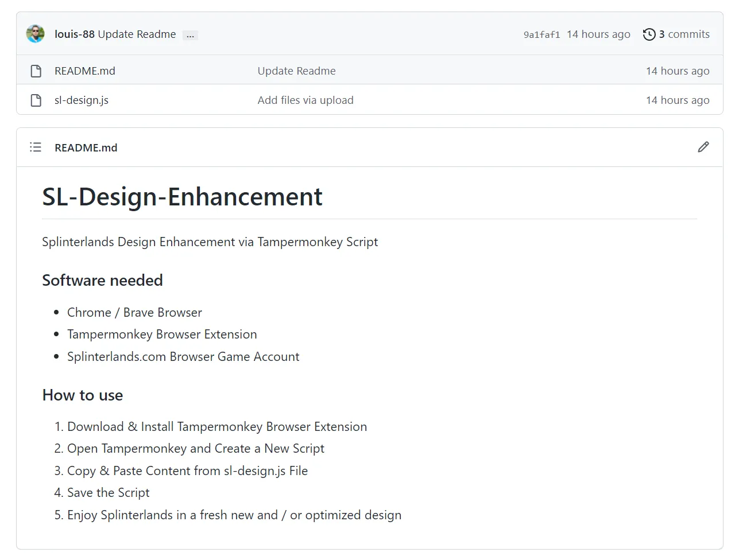This screenshot has height=560, width=731.
Task: Open Add files via upload commit
Action: 305,100
